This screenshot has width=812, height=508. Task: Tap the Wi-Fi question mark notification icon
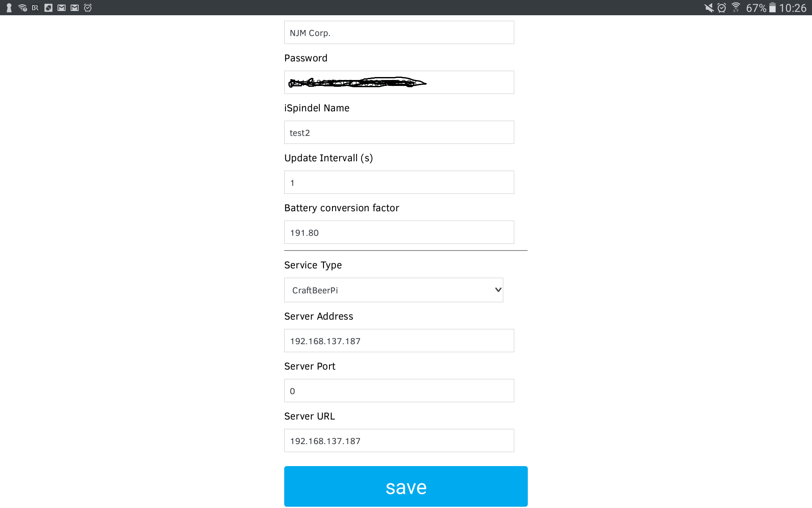(22, 8)
